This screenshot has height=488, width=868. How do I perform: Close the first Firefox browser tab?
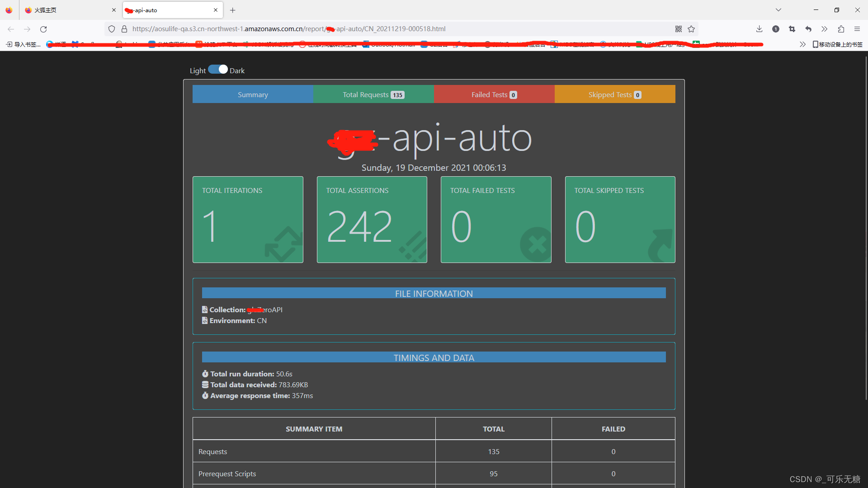(x=114, y=10)
